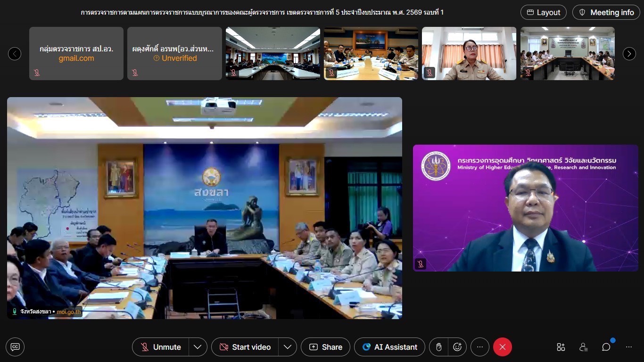Unmute your microphone
Image resolution: width=644 pixels, height=362 pixels.
161,347
